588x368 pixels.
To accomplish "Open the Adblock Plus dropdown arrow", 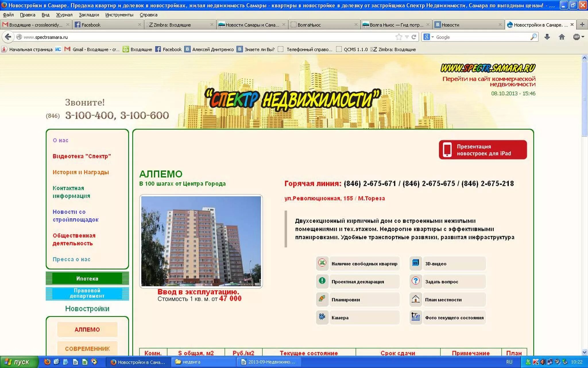I will [x=583, y=37].
